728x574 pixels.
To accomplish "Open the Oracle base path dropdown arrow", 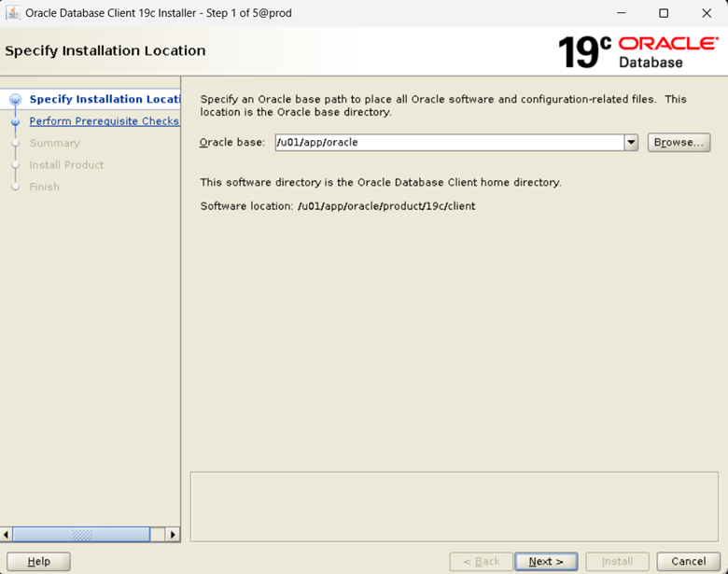I will pyautogui.click(x=631, y=142).
